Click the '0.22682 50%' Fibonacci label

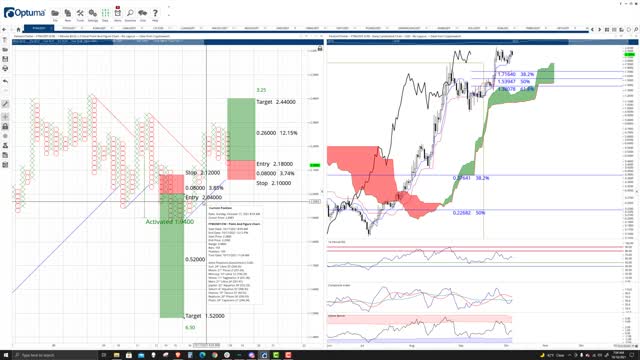tap(469, 213)
